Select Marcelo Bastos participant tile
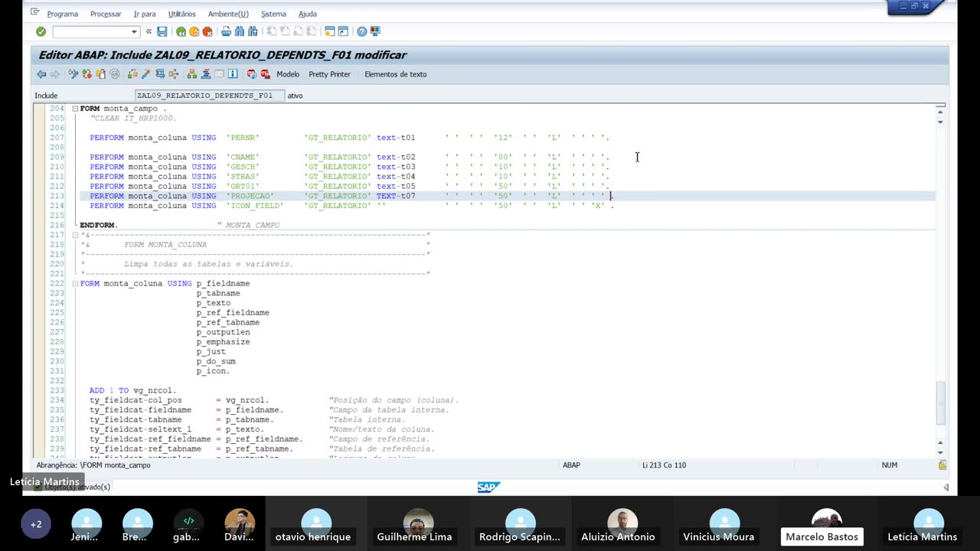 [x=826, y=523]
